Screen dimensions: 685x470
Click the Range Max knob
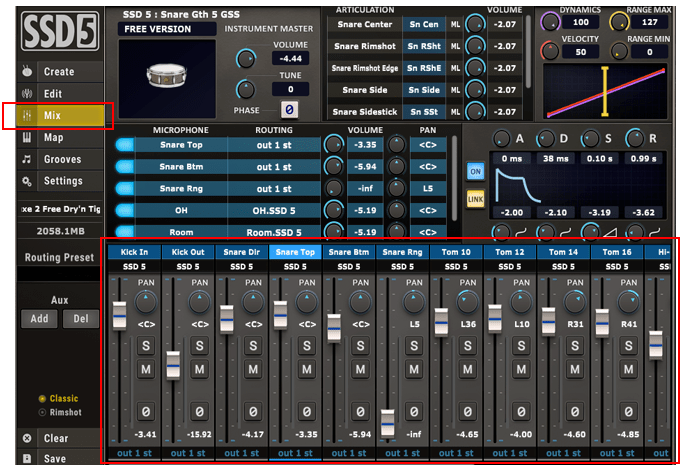pos(619,21)
